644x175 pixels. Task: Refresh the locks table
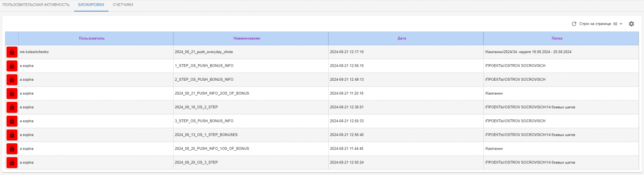click(574, 24)
